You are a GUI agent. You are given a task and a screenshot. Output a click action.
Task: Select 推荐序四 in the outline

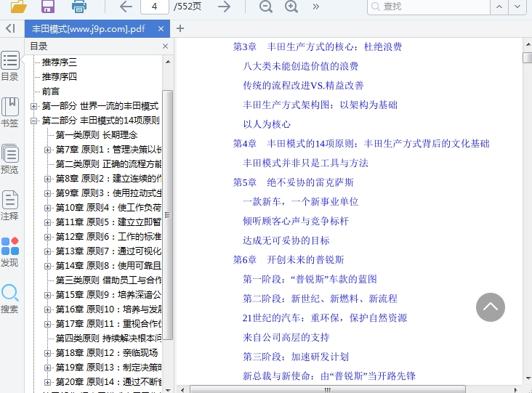point(60,77)
